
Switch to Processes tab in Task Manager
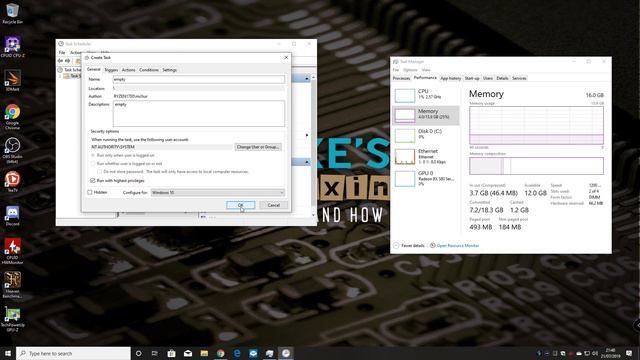tap(401, 78)
